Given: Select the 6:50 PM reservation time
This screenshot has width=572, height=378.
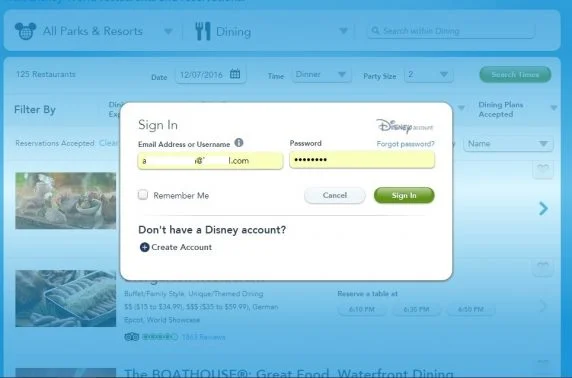Looking at the screenshot, I should tap(471, 309).
